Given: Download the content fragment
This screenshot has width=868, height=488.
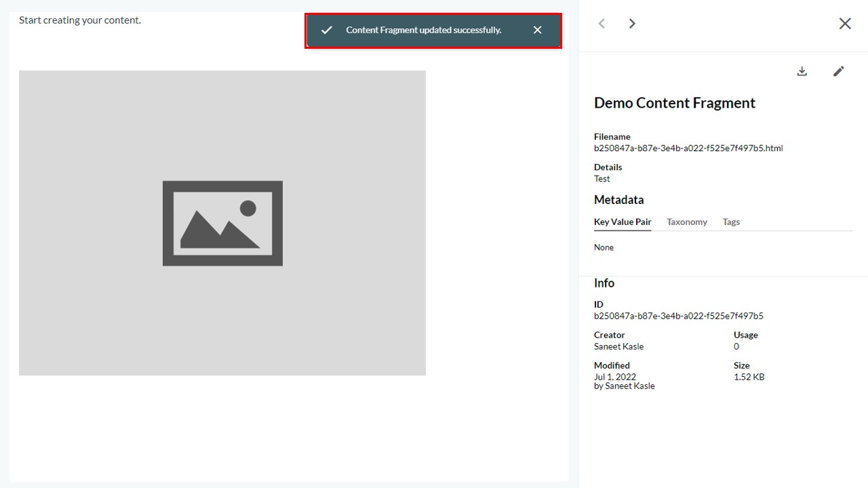Looking at the screenshot, I should point(802,71).
